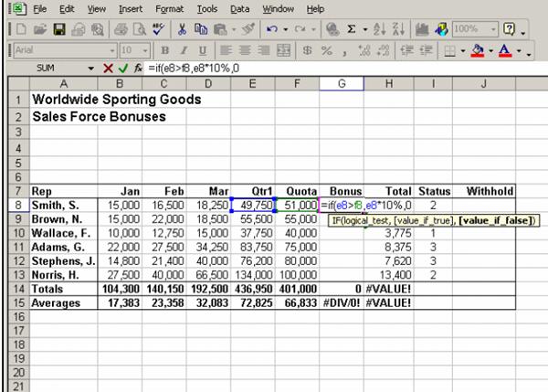
Task: Click the Insert Hyperlink globe icon
Action: (332, 29)
